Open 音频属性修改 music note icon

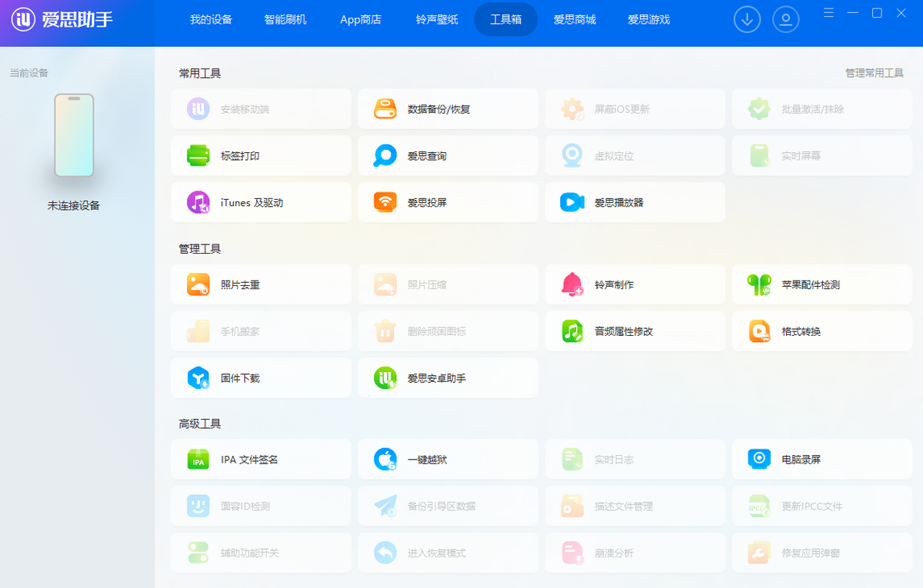572,331
